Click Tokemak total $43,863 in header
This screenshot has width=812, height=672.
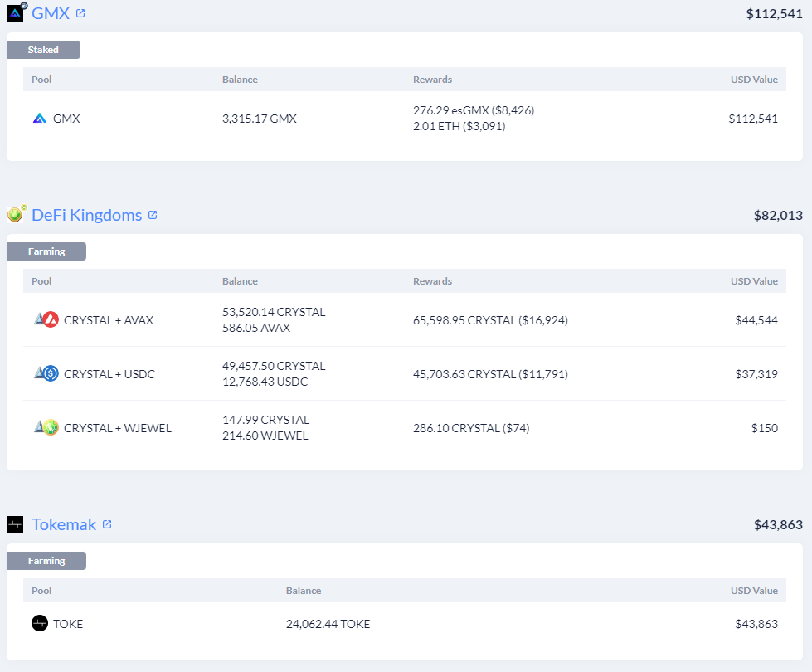coord(778,525)
